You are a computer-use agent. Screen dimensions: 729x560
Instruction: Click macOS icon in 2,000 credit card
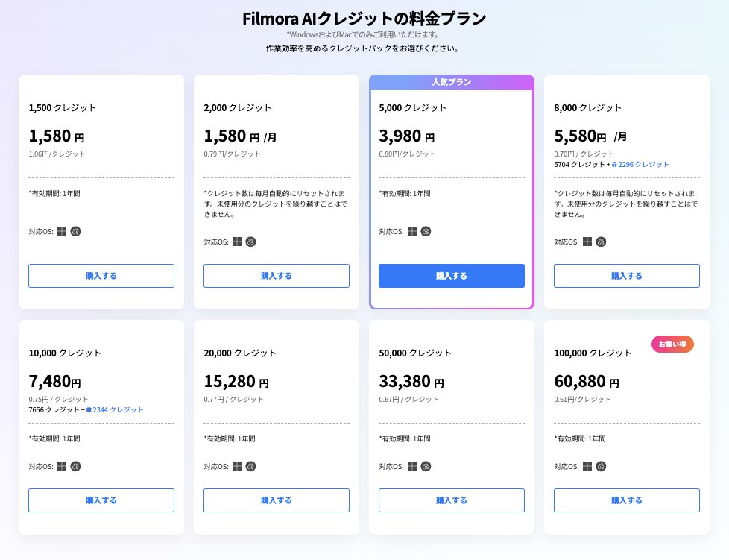(250, 242)
